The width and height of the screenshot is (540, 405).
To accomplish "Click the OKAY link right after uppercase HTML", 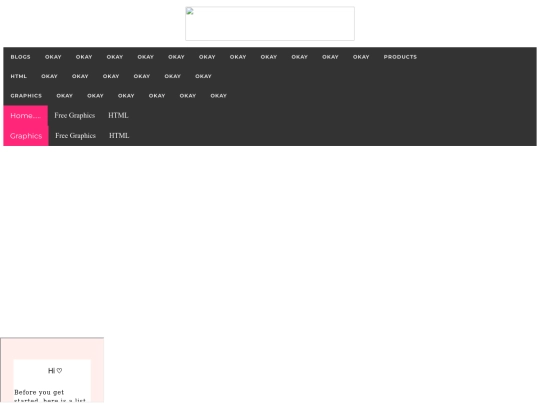I will click(49, 76).
